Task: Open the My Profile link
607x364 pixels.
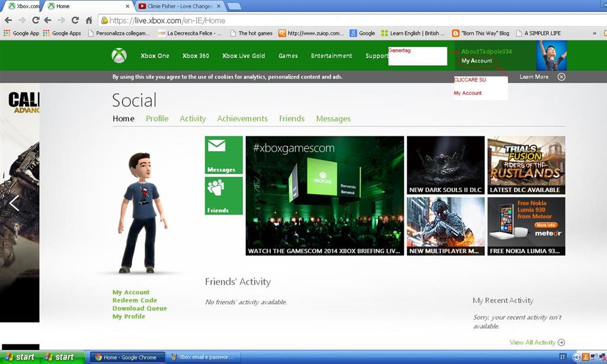Action: [x=129, y=317]
